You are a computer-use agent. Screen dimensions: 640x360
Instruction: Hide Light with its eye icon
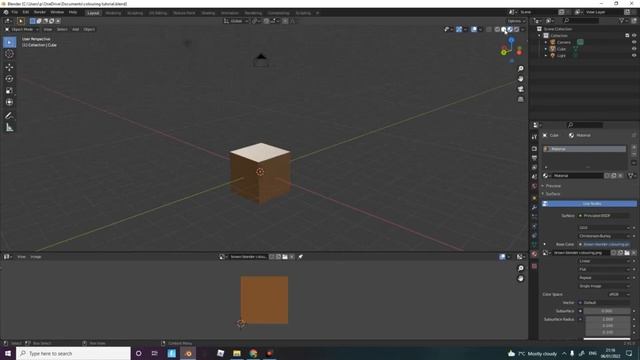[x=634, y=55]
